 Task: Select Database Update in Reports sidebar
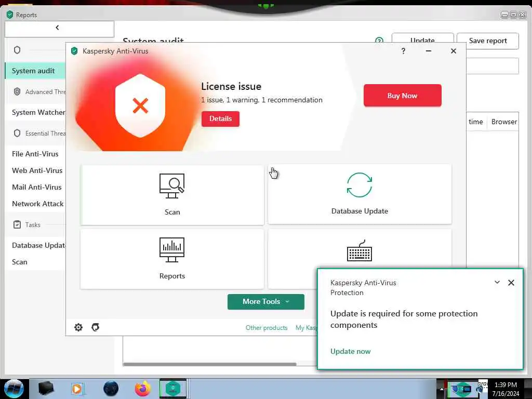(35, 245)
